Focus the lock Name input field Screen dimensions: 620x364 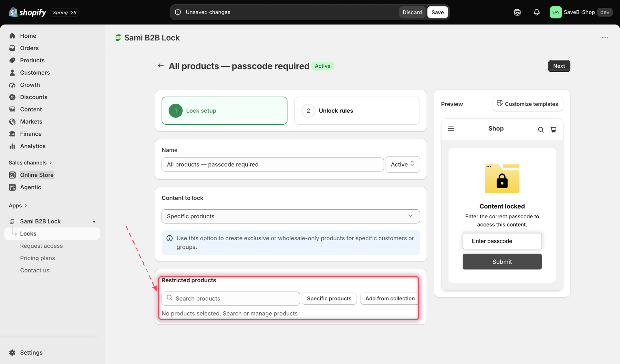point(273,164)
